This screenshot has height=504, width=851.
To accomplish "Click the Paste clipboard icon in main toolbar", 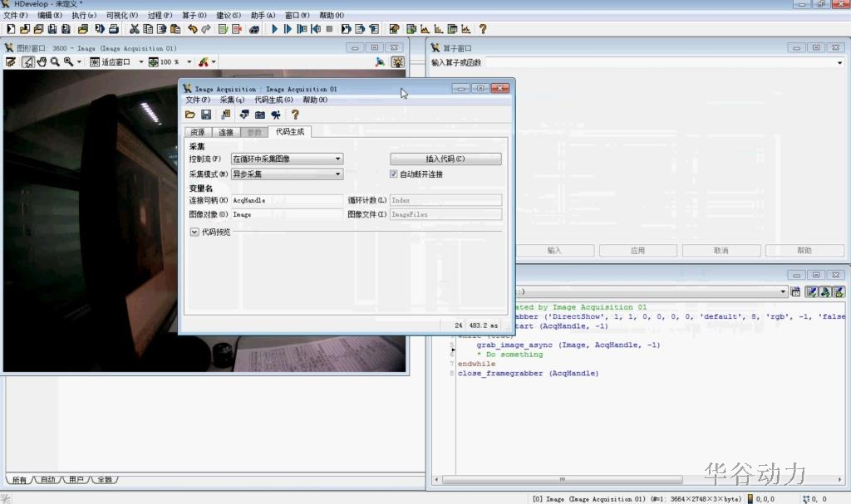I will coord(175,29).
